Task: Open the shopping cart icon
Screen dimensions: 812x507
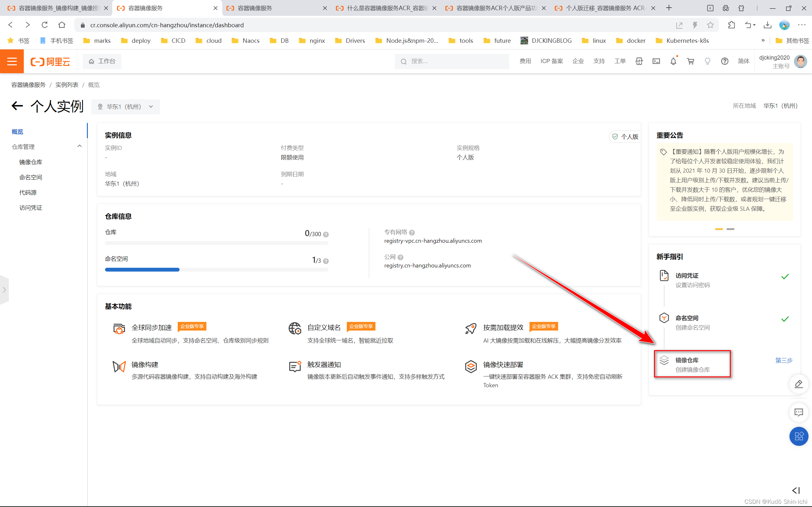Action: 690,61
